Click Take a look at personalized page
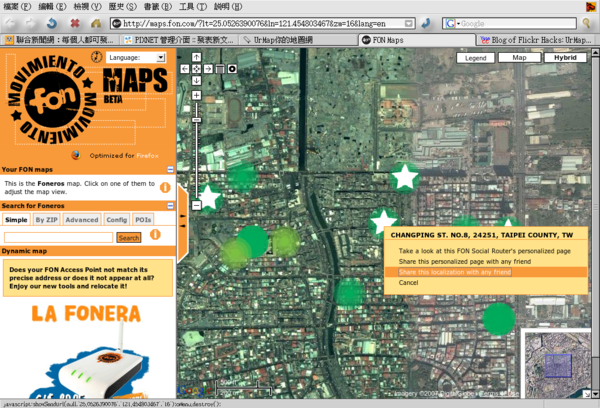Viewport: 600px width, 408px height. pyautogui.click(x=484, y=251)
